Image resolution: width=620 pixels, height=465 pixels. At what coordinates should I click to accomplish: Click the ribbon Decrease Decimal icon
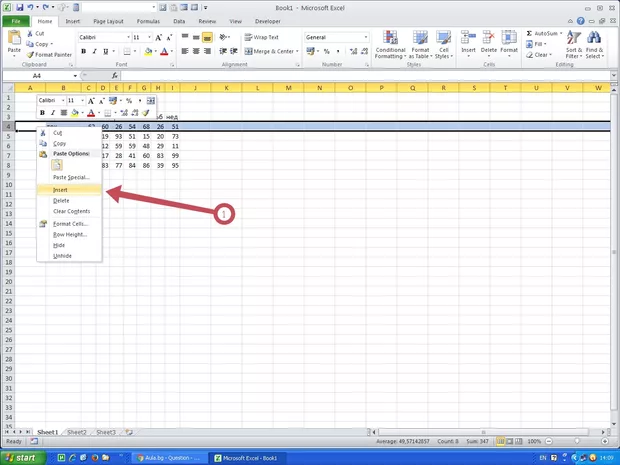(365, 51)
